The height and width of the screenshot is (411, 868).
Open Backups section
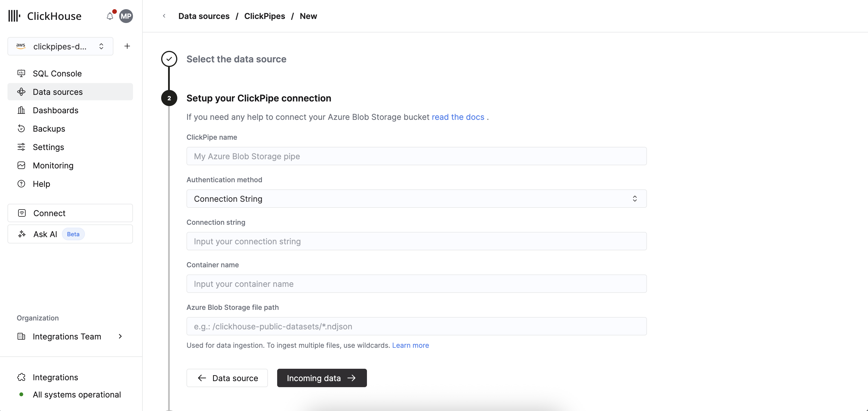[x=49, y=128]
